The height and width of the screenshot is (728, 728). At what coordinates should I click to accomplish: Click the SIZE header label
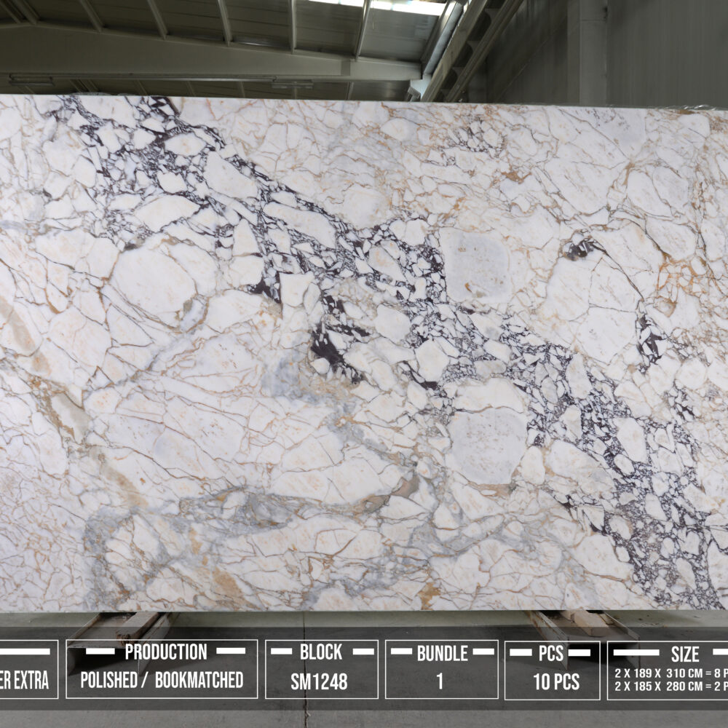(685, 654)
